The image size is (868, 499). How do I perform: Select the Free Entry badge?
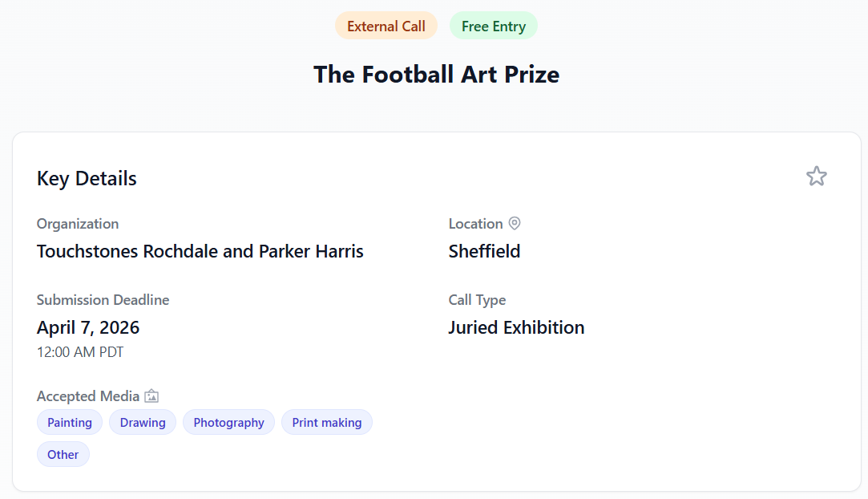(493, 25)
